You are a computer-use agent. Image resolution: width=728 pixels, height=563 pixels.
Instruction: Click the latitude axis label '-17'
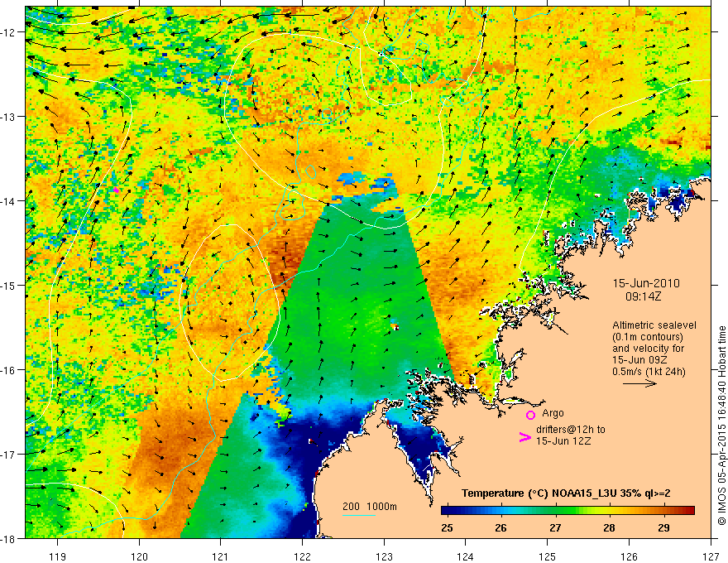(x=9, y=455)
